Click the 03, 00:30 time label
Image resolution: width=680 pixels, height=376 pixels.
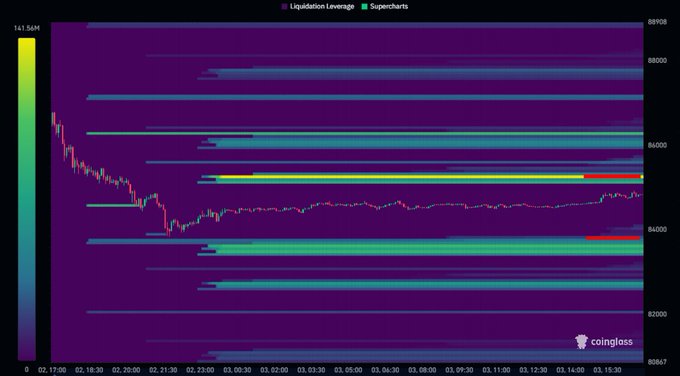point(237,370)
